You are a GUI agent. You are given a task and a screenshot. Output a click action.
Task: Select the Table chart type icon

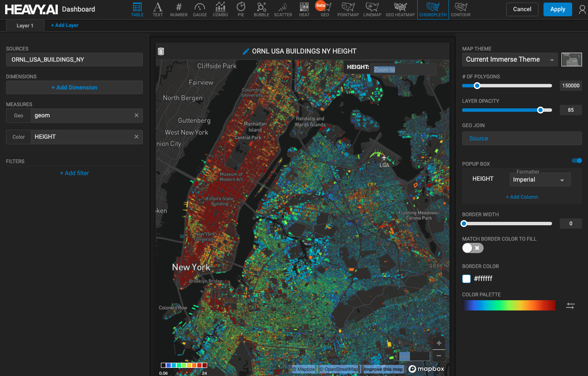[137, 9]
